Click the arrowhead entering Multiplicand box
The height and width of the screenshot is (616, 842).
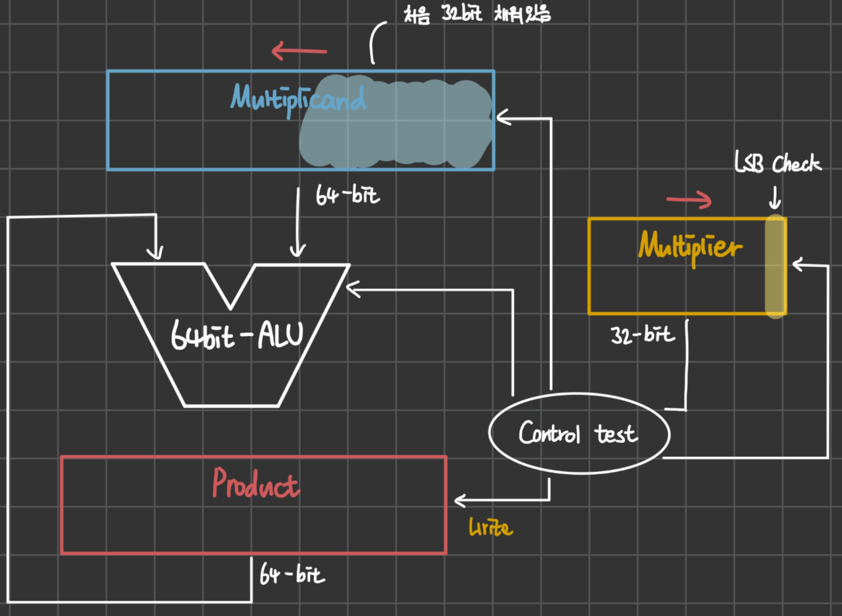coord(504,118)
